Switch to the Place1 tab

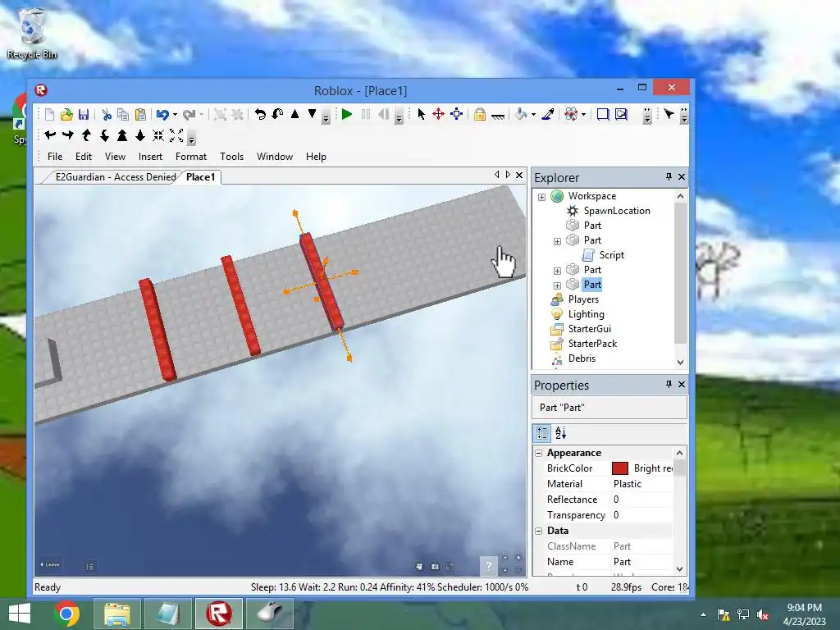(200, 177)
